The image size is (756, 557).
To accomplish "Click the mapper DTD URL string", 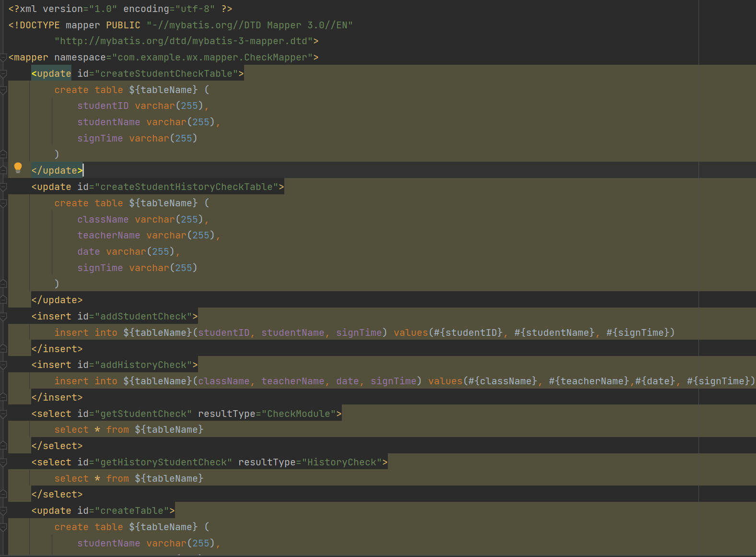I will (x=184, y=41).
